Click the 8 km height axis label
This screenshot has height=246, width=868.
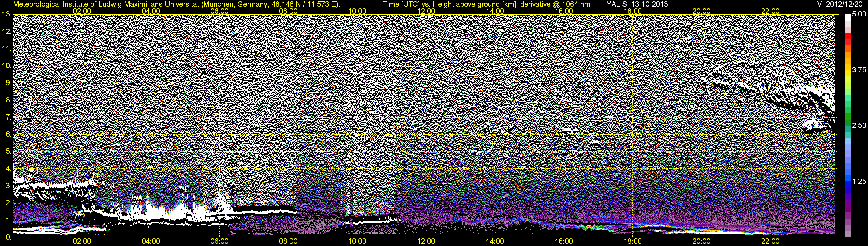pos(8,100)
